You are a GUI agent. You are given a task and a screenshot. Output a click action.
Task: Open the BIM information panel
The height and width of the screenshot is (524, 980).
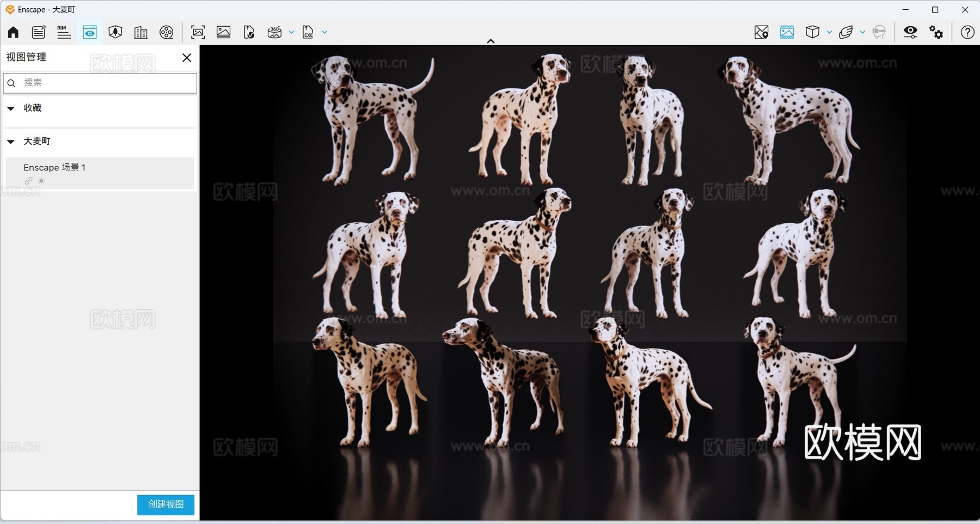point(64,32)
